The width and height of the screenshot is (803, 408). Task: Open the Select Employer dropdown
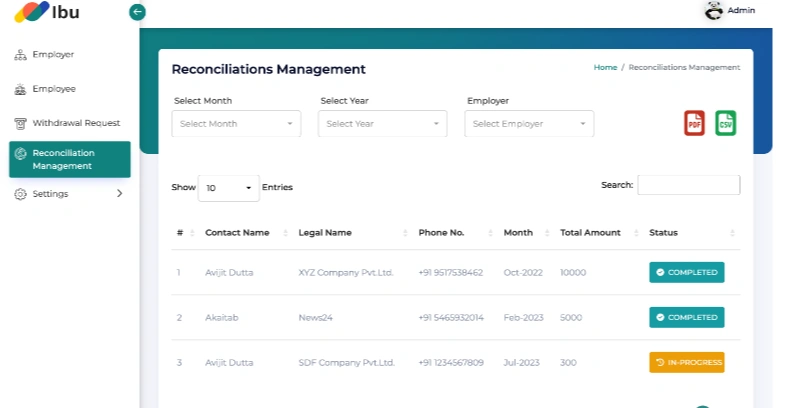point(529,124)
